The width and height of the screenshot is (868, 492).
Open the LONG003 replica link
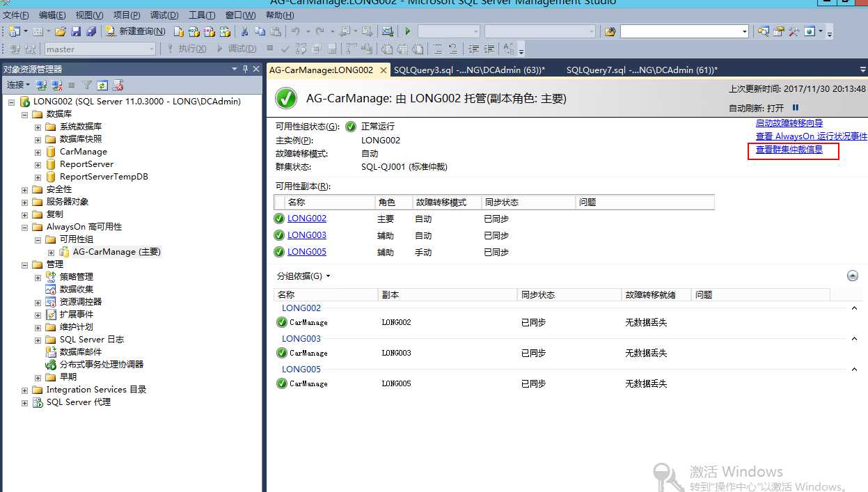307,235
